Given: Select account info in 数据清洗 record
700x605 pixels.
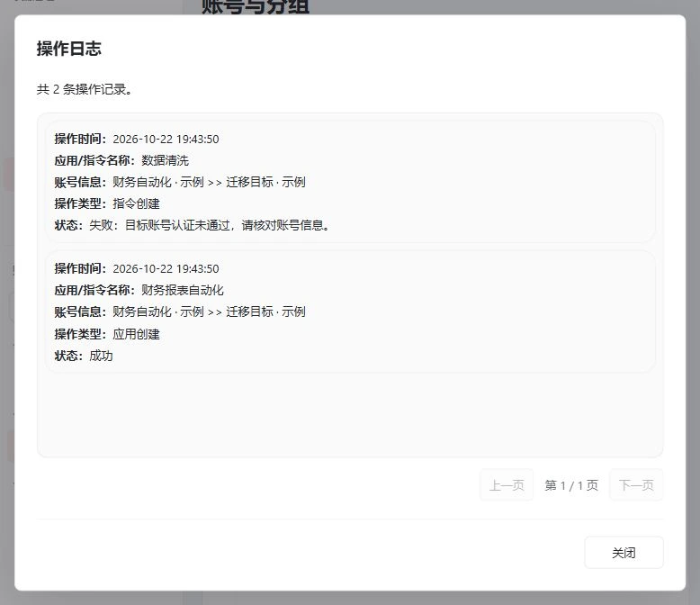Looking at the screenshot, I should click(209, 182).
